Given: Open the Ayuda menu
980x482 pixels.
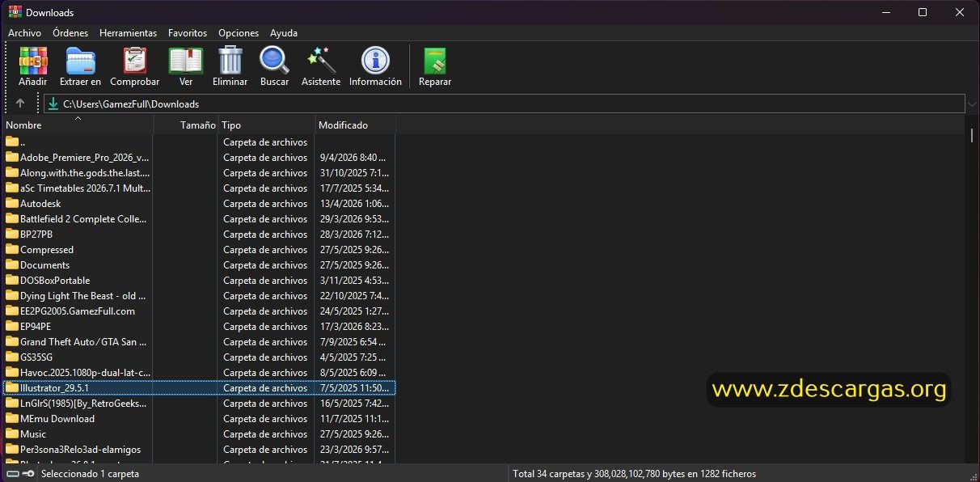Looking at the screenshot, I should coord(284,33).
